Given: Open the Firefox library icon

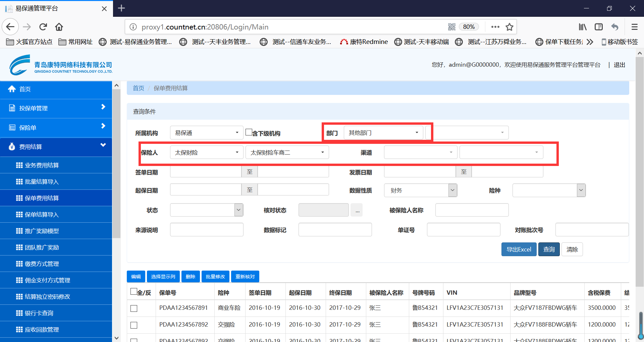Looking at the screenshot, I should point(583,27).
